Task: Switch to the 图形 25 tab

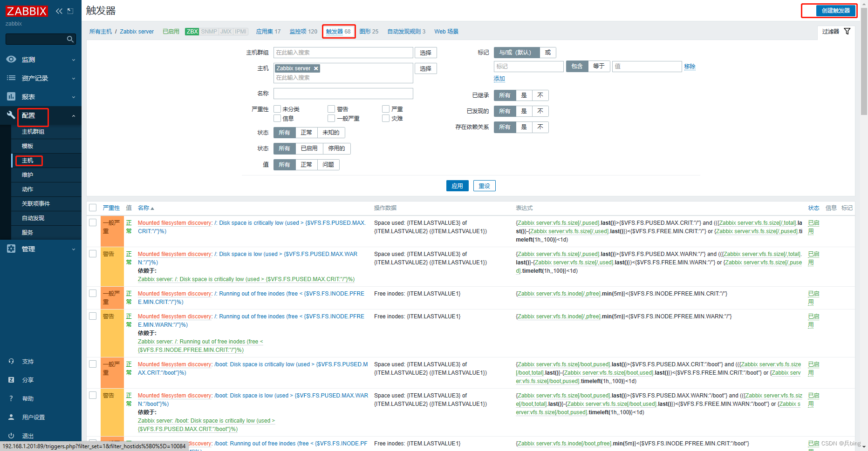Action: click(x=369, y=32)
